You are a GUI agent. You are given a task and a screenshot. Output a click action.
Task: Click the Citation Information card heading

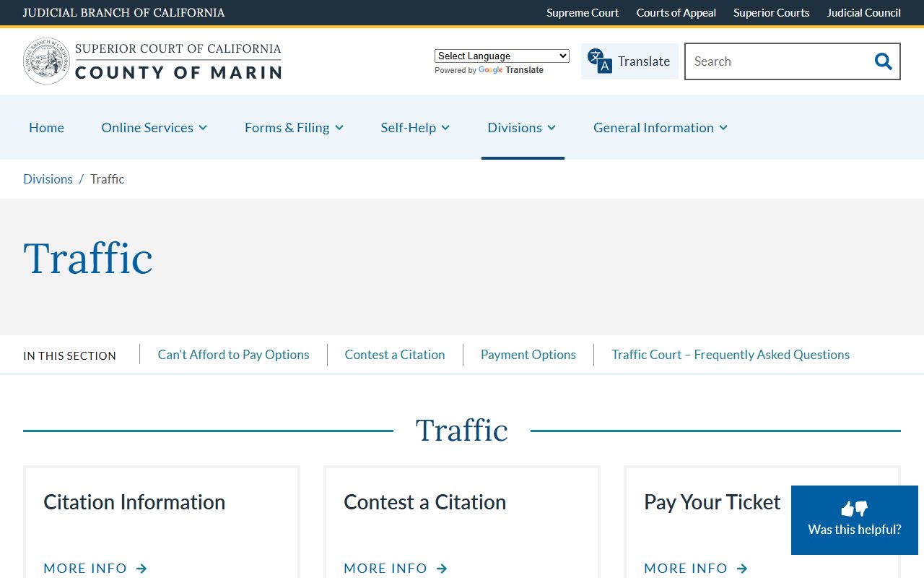[134, 502]
